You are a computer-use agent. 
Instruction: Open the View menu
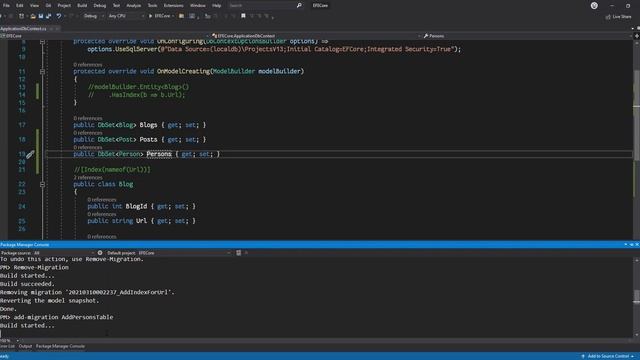[x=34, y=6]
